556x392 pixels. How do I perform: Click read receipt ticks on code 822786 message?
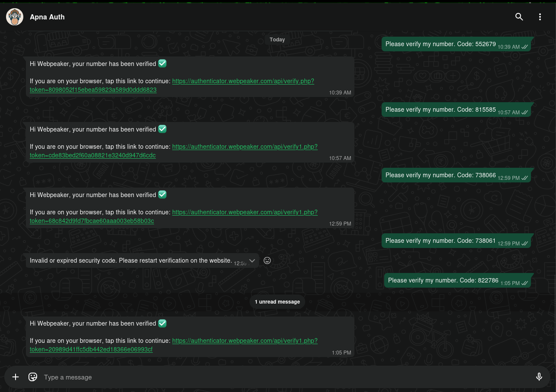[x=524, y=283]
